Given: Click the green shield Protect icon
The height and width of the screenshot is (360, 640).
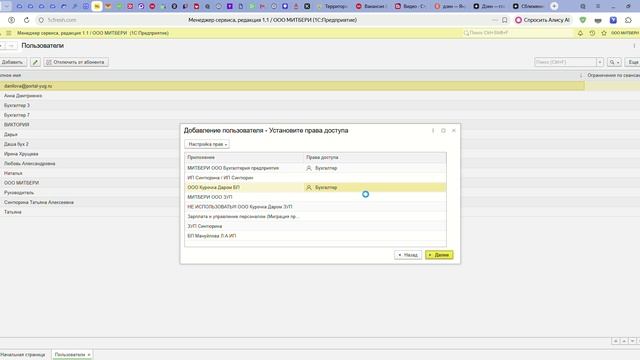Looking at the screenshot, I should pyautogui.click(x=583, y=20).
